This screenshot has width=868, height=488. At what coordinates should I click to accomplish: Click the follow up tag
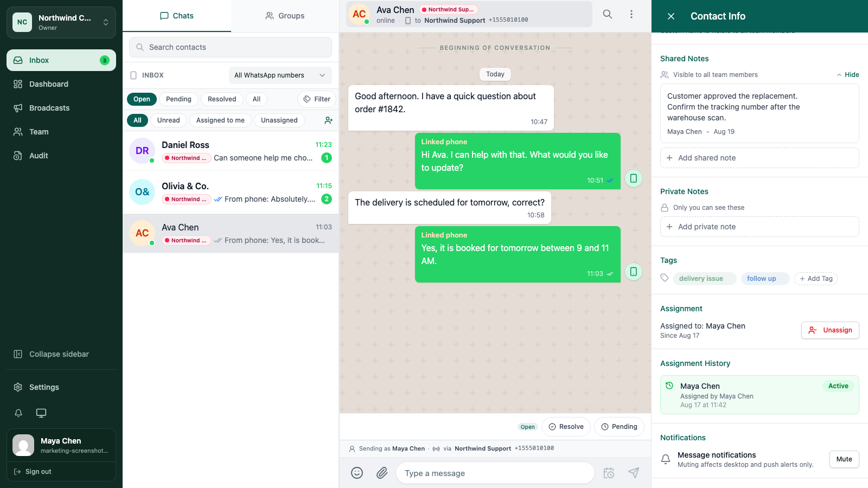coord(765,279)
